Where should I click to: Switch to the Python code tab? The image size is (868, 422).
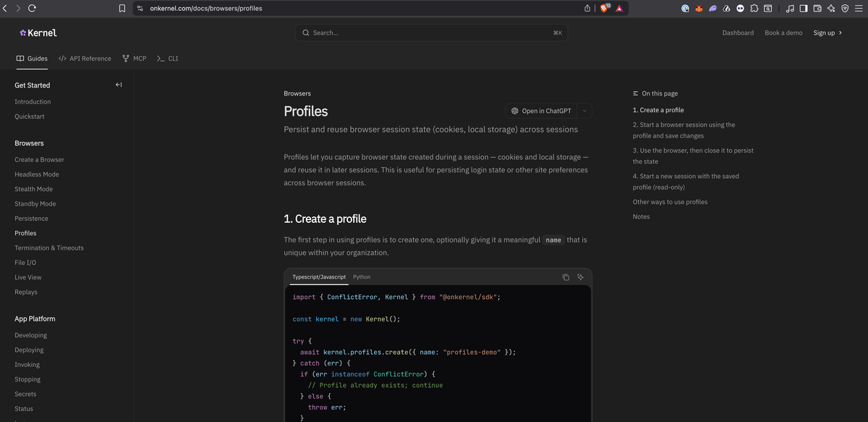click(362, 277)
